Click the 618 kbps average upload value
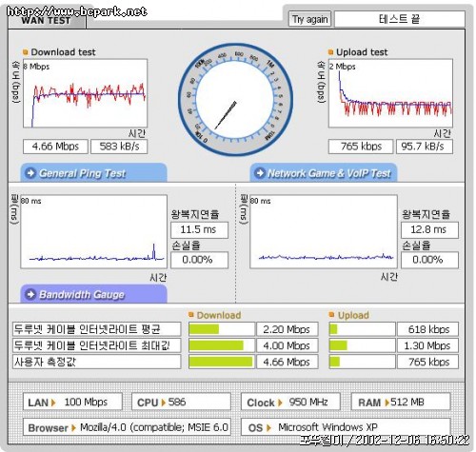This screenshot has width=476, height=452. [x=427, y=329]
